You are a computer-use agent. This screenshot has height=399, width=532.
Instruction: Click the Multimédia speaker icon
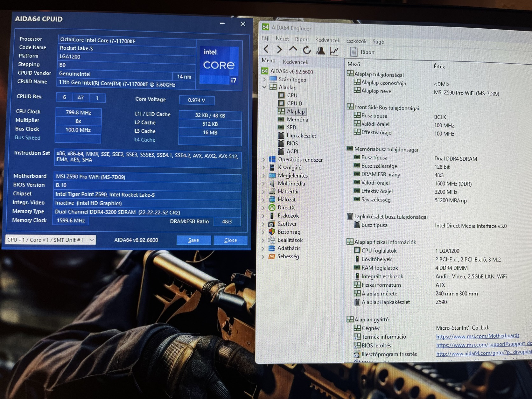272,183
